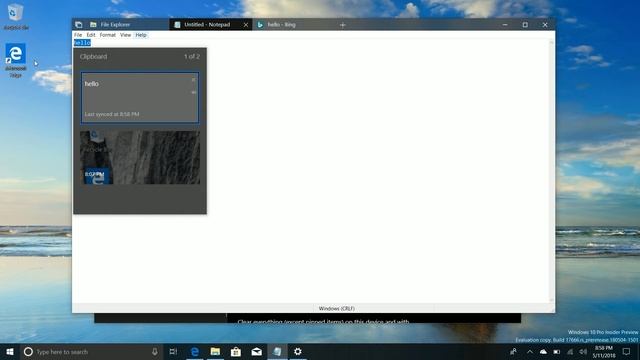Open the View menu in Notepad
The image size is (640, 360).
[125, 35]
